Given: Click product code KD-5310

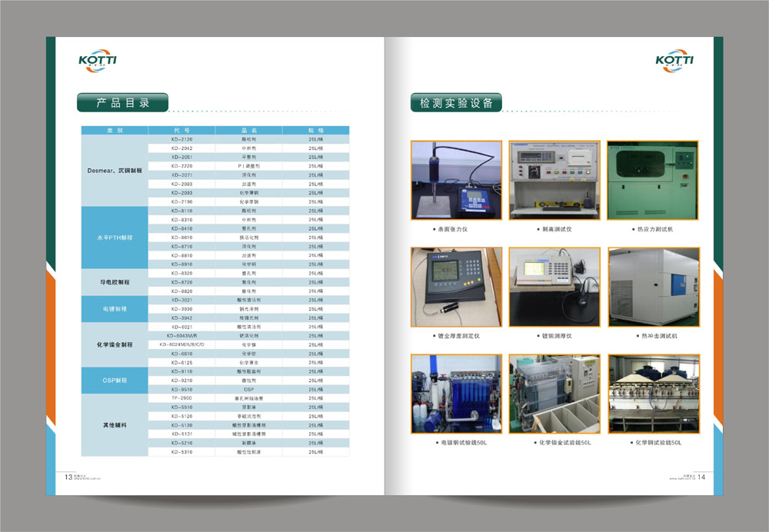Looking at the screenshot, I should tap(182, 451).
